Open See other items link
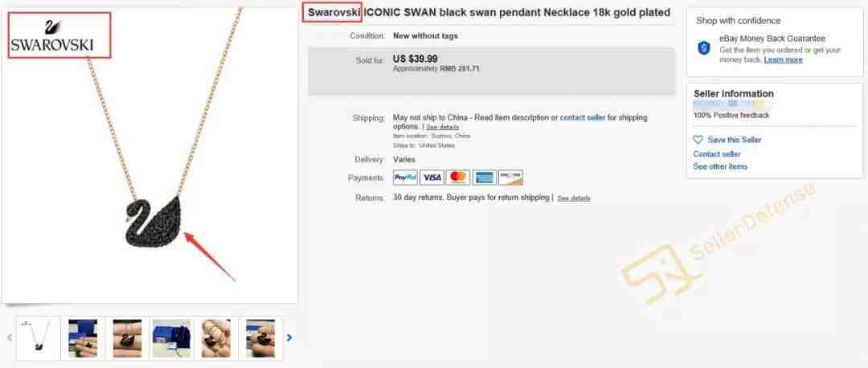Viewport: 868px width, 368px height. 720,166
